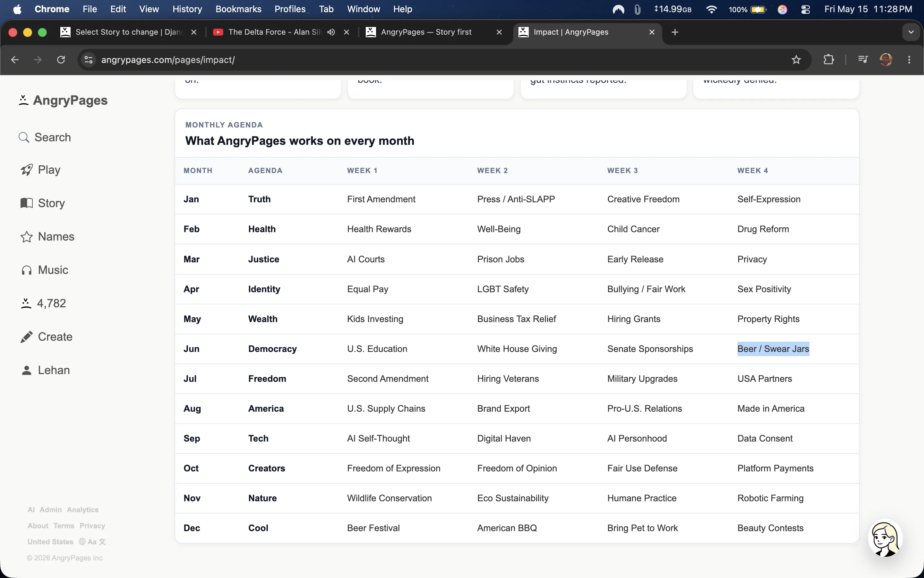
Task: Mute The Delta Force tab audio
Action: (x=331, y=32)
